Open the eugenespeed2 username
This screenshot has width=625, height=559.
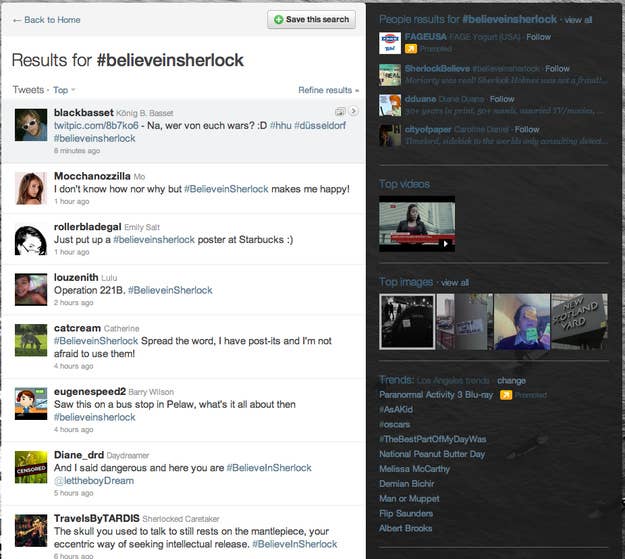pyautogui.click(x=90, y=392)
